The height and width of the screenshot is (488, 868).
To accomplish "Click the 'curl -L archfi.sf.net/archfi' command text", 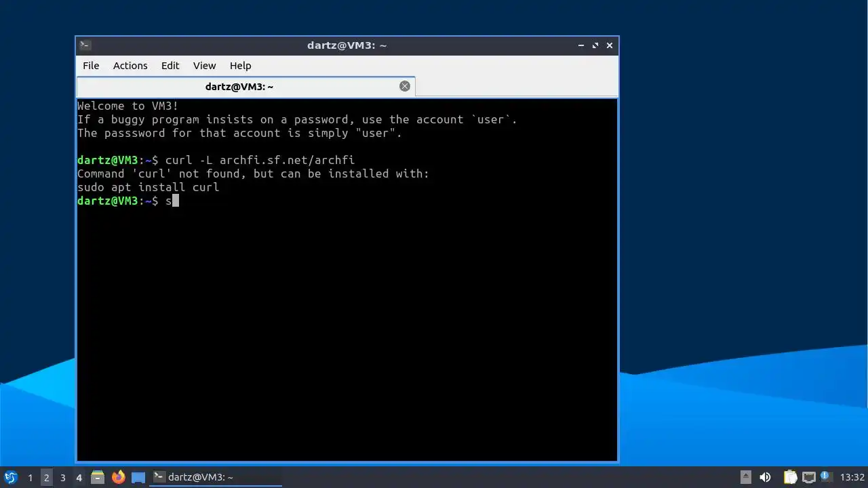I will click(260, 160).
